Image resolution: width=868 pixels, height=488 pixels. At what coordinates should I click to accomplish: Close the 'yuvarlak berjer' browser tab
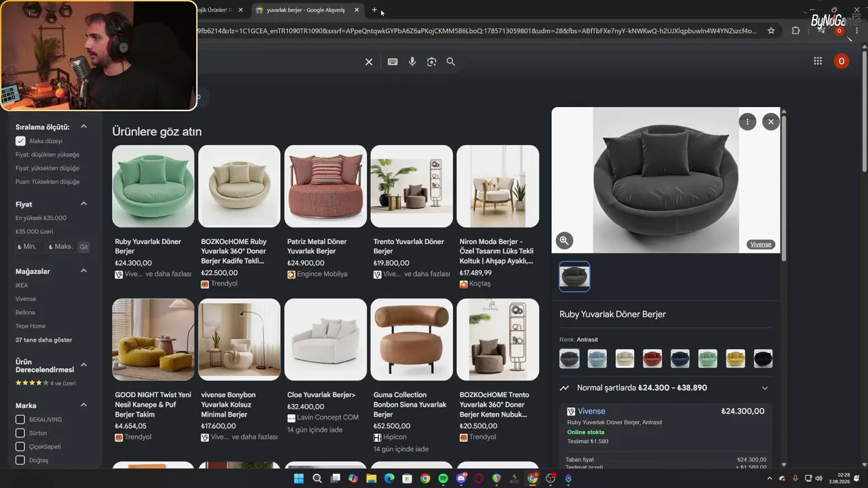click(357, 10)
